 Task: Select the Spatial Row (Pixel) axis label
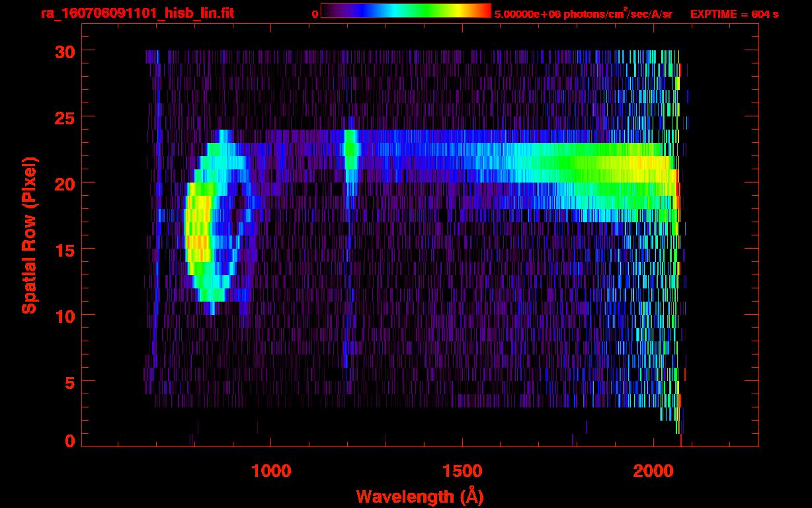tap(29, 235)
